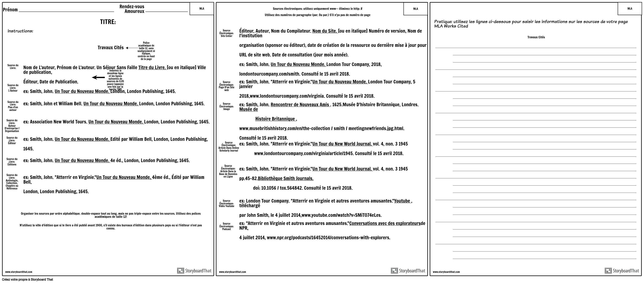
Task: Click 'Source Électronique: Page D'un Site web' label
Action: 227,86
